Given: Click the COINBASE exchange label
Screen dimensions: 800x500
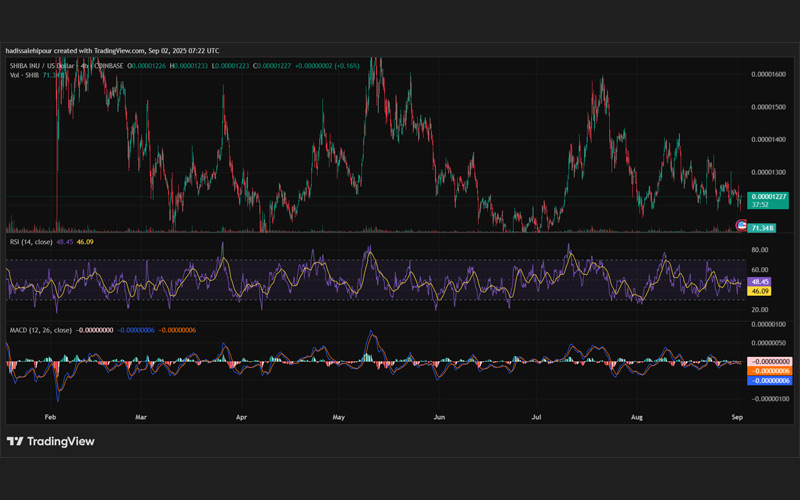Looking at the screenshot, I should point(107,66).
